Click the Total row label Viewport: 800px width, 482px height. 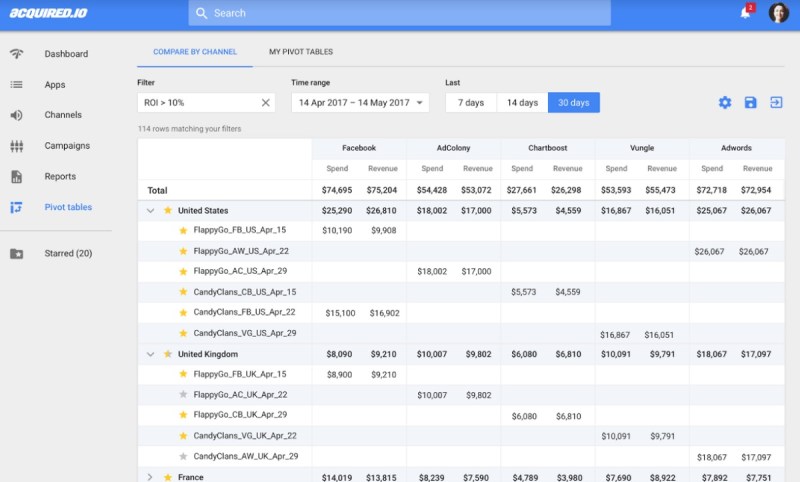157,190
